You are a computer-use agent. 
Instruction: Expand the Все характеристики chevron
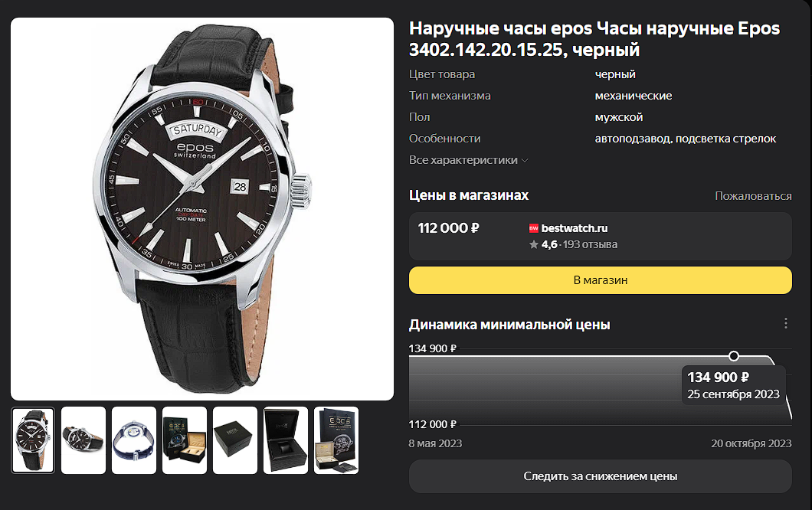coord(525,161)
